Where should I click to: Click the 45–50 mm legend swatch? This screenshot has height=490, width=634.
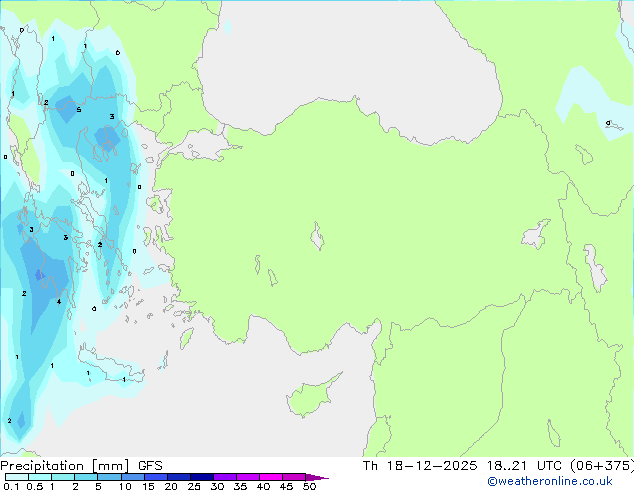[294, 477]
